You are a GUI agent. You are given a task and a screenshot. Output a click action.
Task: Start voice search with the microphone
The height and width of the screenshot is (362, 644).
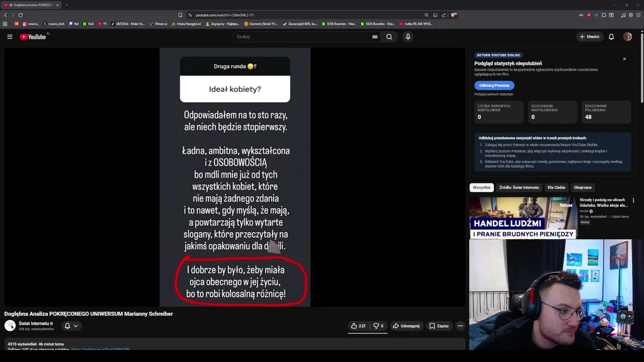point(408,37)
